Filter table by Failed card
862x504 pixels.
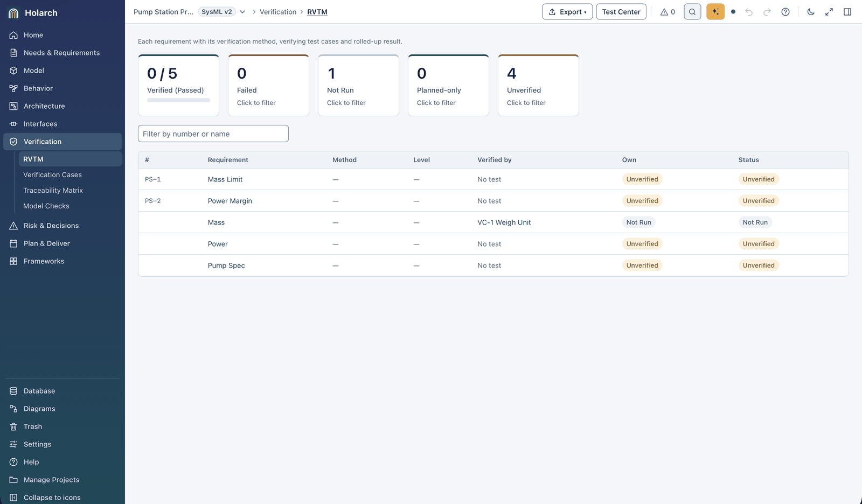click(268, 85)
